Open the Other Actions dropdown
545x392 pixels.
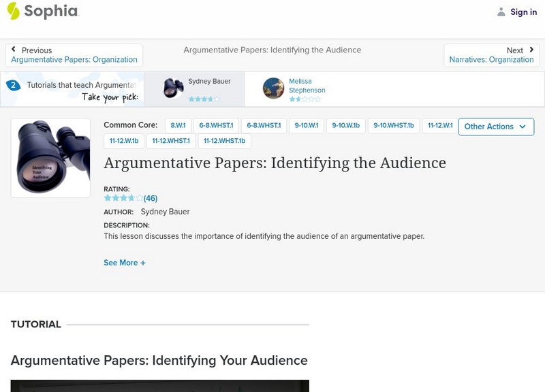click(495, 127)
